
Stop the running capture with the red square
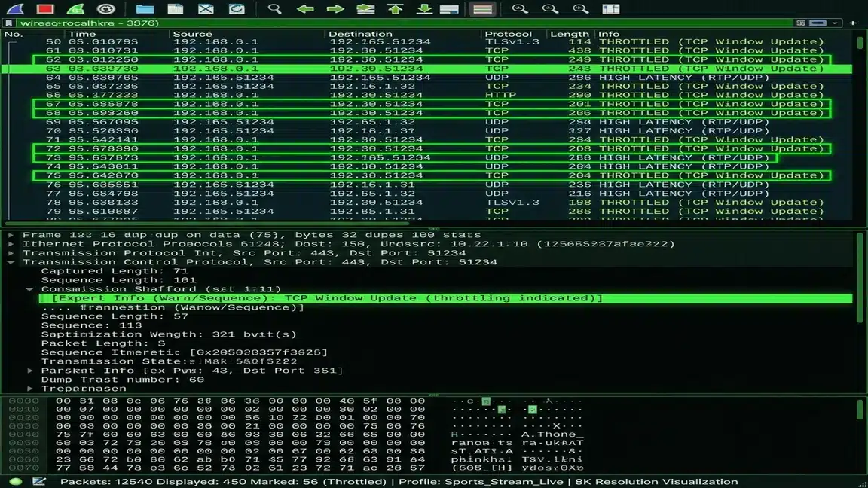(x=44, y=9)
